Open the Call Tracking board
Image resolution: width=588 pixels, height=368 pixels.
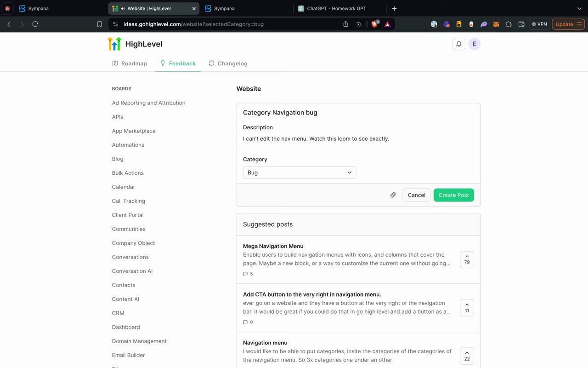129,201
